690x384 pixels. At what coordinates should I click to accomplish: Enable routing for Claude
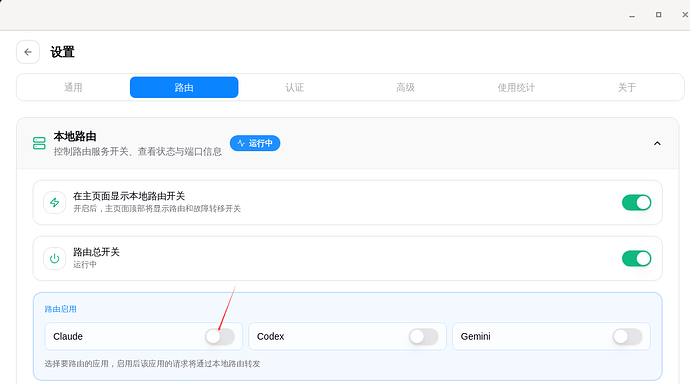point(220,336)
